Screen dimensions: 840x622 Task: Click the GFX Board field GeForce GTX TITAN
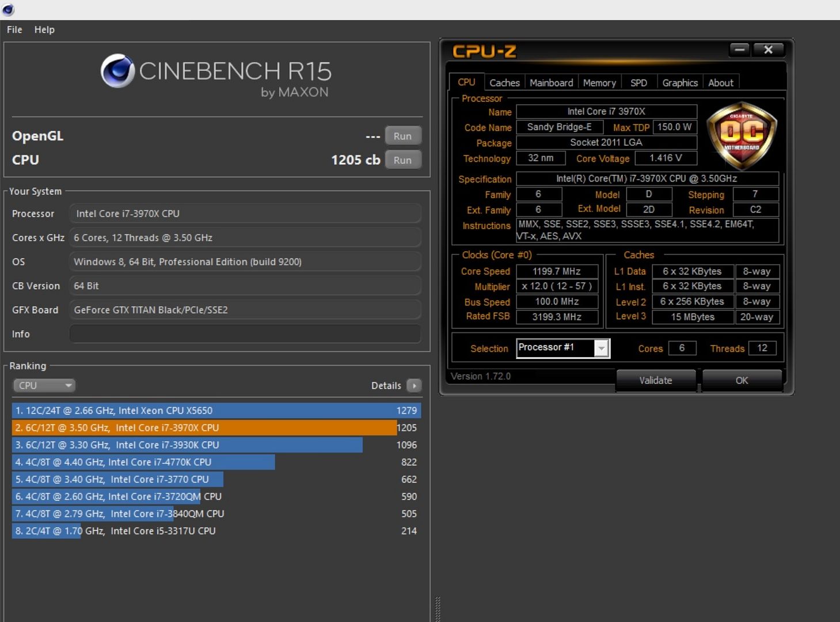pos(245,310)
